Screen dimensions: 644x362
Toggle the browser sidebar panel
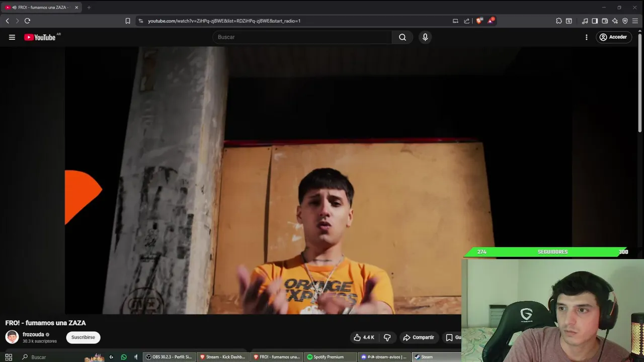point(595,21)
